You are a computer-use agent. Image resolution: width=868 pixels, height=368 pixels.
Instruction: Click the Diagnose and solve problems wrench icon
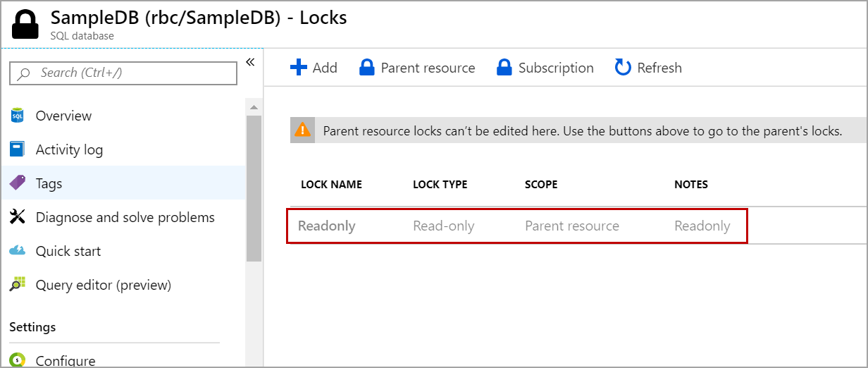tap(18, 217)
